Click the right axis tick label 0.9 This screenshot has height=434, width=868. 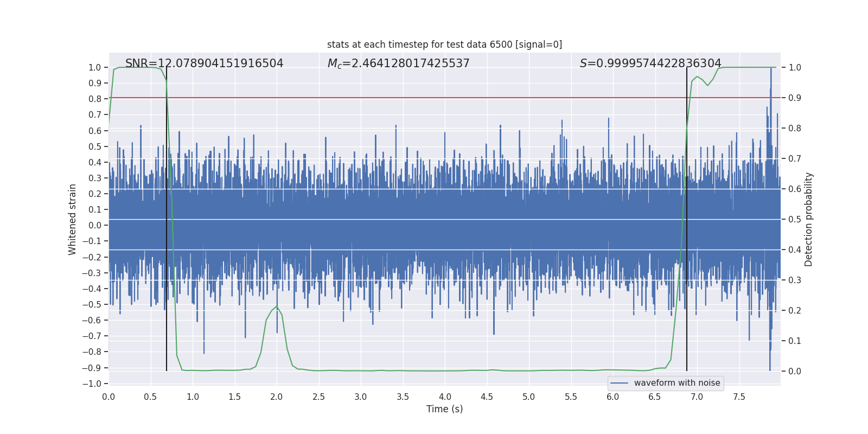click(x=794, y=98)
